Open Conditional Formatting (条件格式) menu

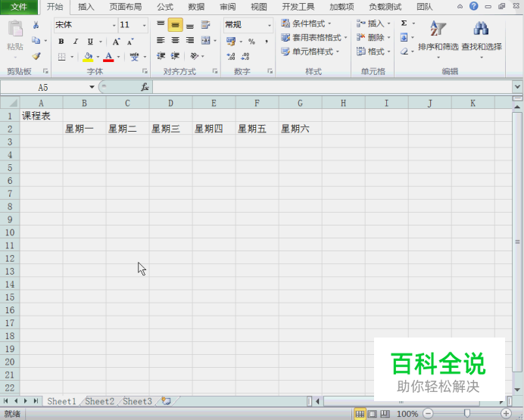tap(306, 23)
